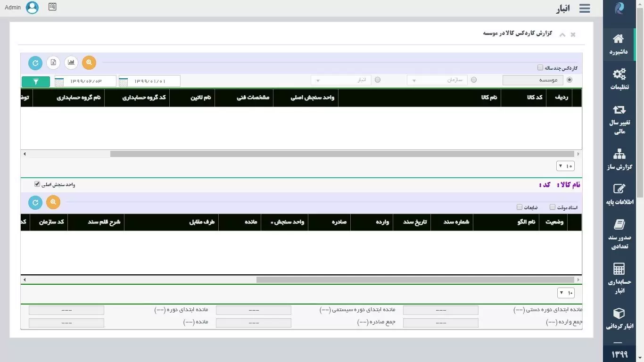Go to تنظیمات in the sidebar
644x362 pixels.
coord(619,80)
